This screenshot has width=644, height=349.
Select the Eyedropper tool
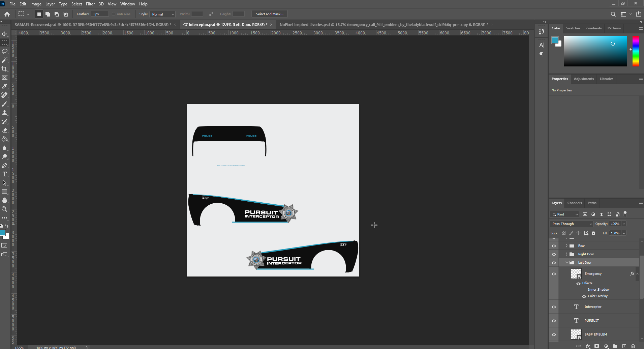point(4,86)
